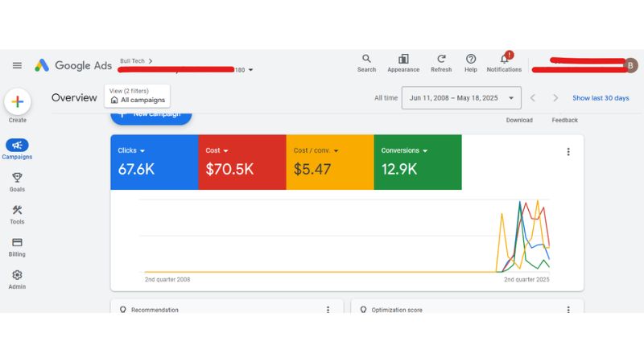Open the hamburger main menu
Image resolution: width=644 pixels, height=362 pixels.
[17, 66]
